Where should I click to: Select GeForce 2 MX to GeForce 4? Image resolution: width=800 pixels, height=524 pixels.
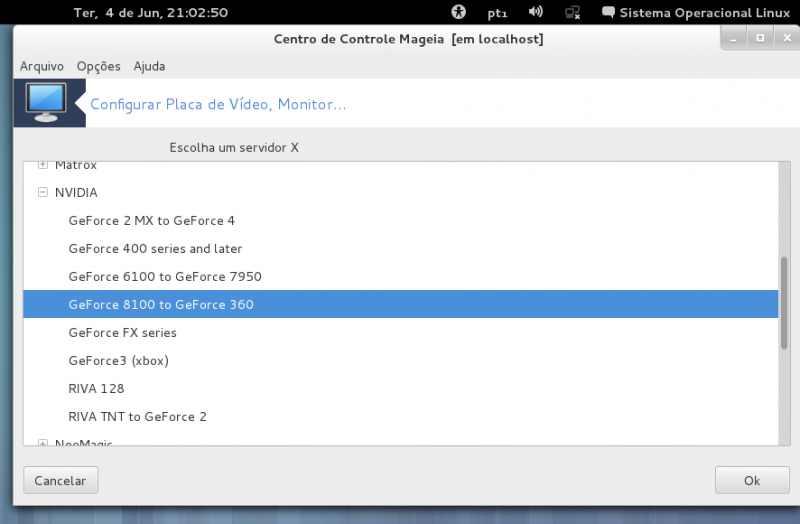(401, 220)
